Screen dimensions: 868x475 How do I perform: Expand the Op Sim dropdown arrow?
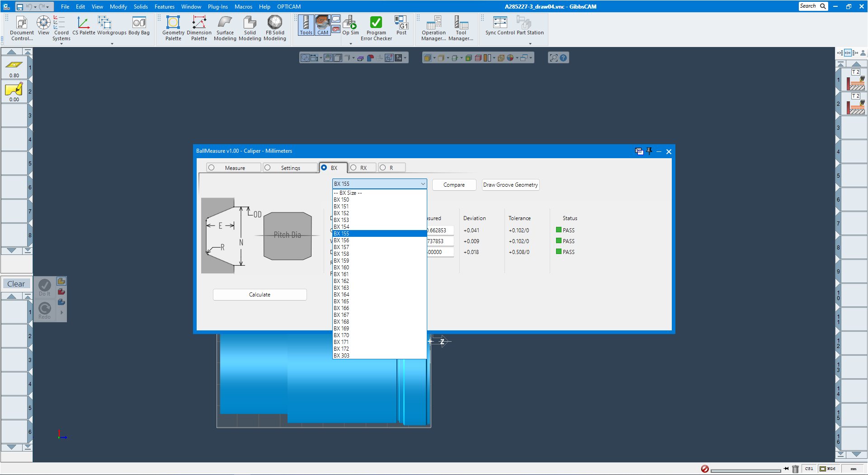coord(350,44)
